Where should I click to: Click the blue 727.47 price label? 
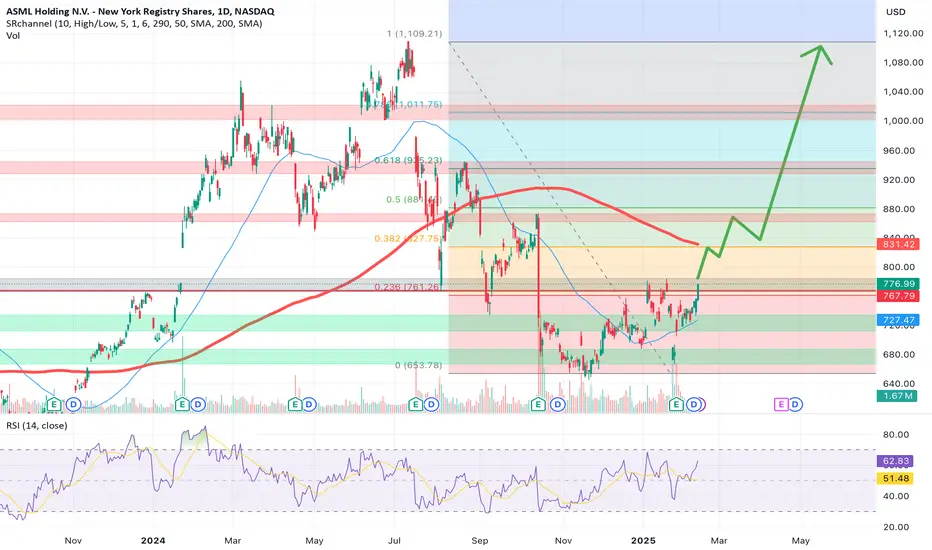click(x=898, y=320)
